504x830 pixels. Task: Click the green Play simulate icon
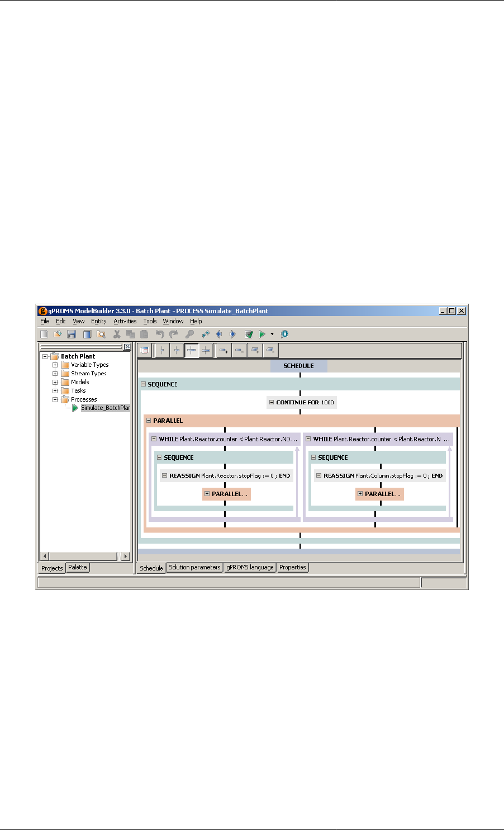tap(262, 334)
